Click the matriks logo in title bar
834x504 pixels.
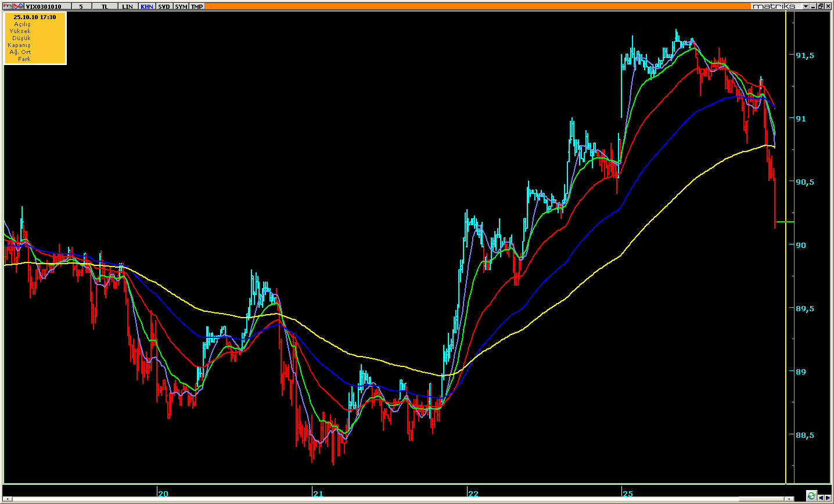click(775, 6)
